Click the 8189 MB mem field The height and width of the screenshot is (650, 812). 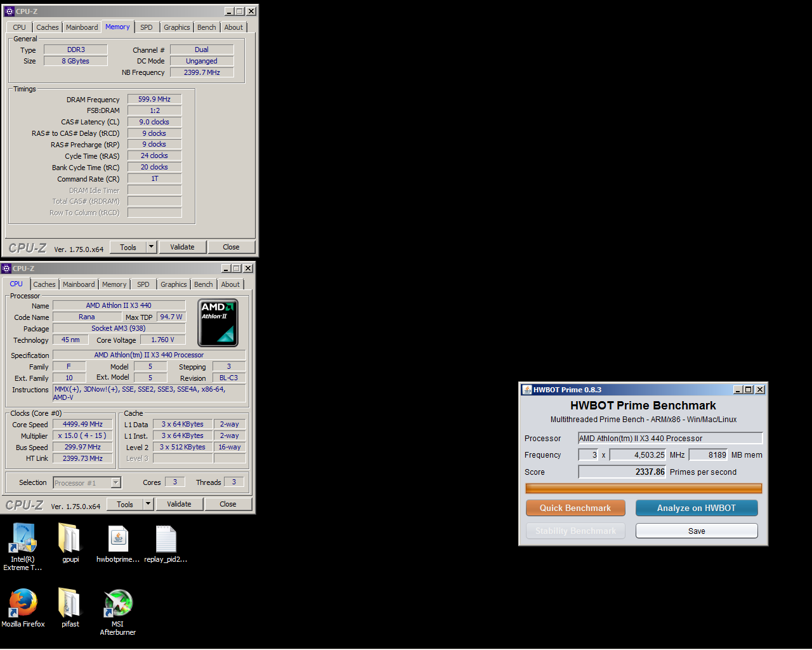708,454
